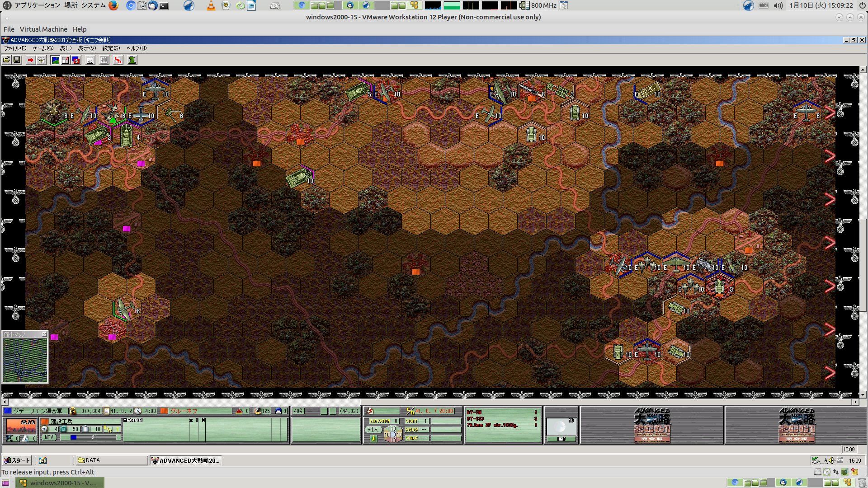The width and height of the screenshot is (868, 488).
Task: Select the infantry unit with strength 3 in red city
Action: tap(719, 286)
